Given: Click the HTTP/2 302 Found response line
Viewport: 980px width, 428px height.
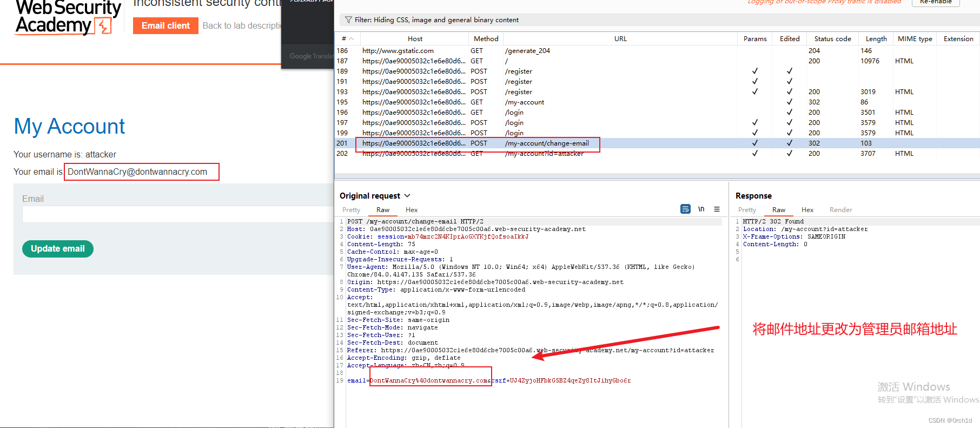Looking at the screenshot, I should point(773,222).
